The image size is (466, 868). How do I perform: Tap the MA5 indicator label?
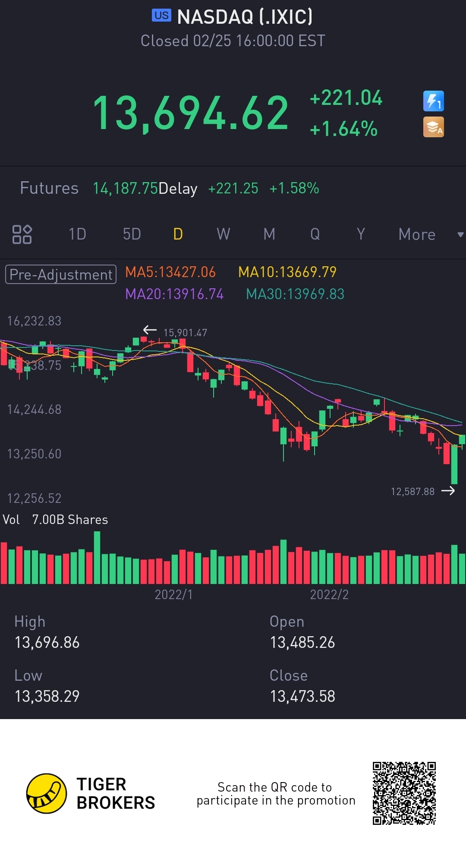click(170, 272)
